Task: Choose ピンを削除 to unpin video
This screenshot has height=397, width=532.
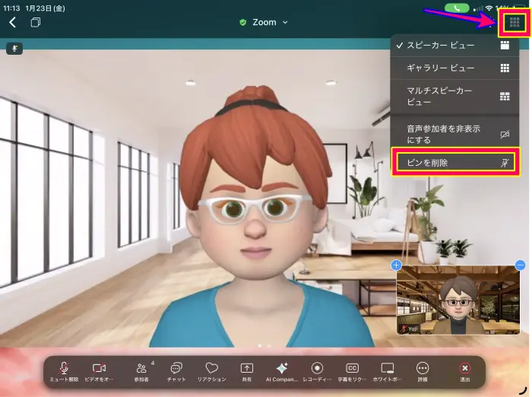Action: coord(455,162)
